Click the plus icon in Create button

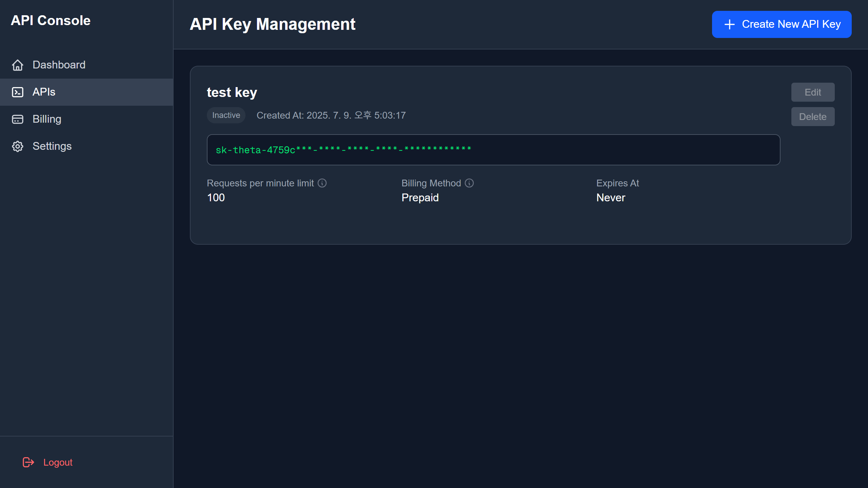click(x=729, y=24)
